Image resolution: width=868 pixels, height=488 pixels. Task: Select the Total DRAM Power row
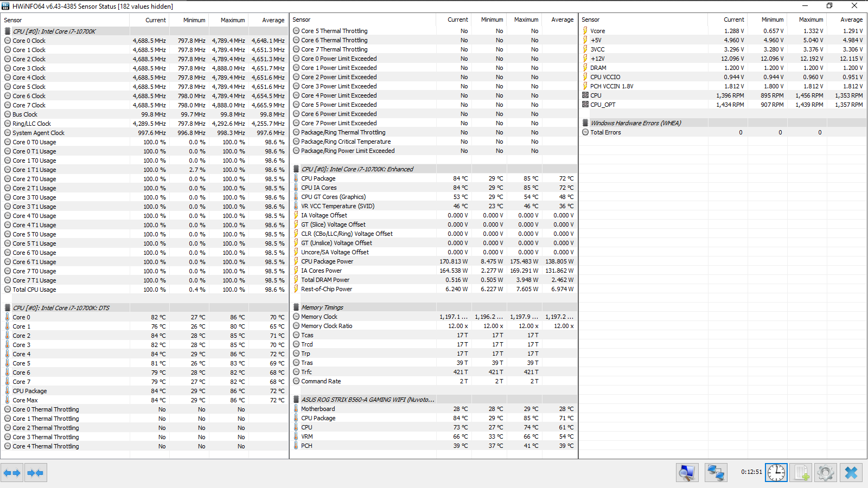pyautogui.click(x=433, y=280)
